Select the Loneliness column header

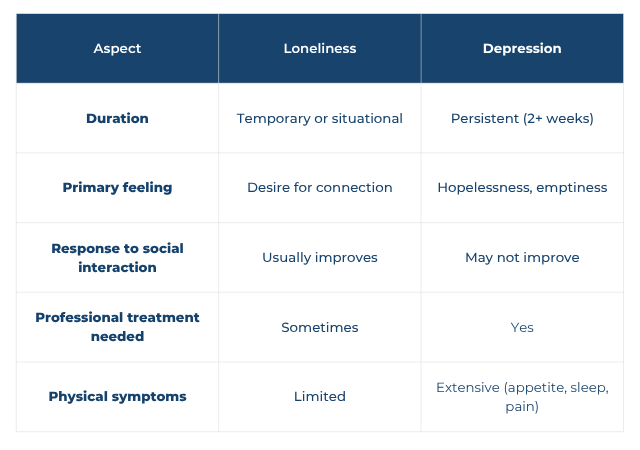[x=319, y=48]
